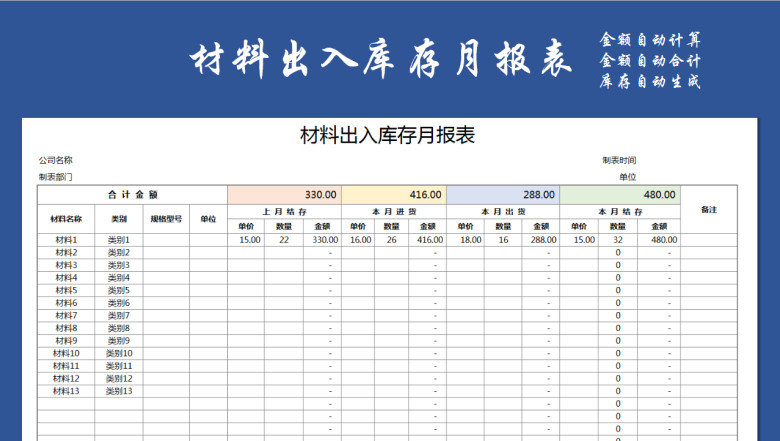This screenshot has height=441, width=780.
Task: Click the 材料名称 column header
Action: (x=66, y=219)
